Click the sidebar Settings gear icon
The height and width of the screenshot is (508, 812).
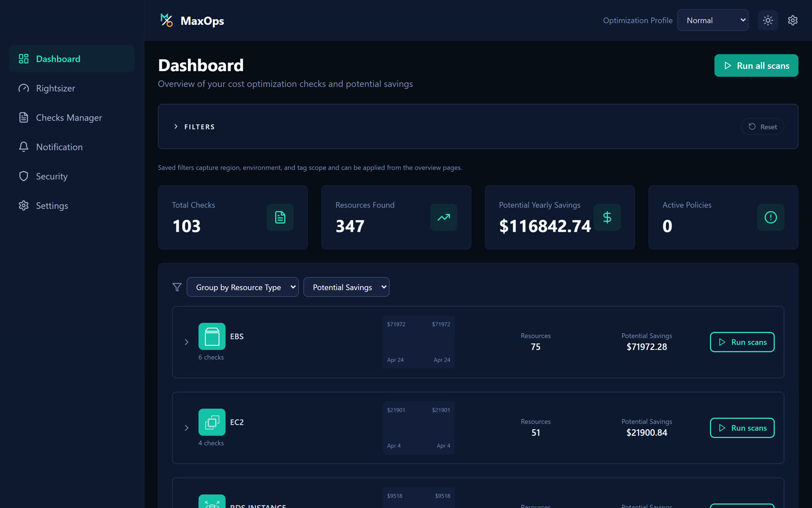[x=23, y=206]
